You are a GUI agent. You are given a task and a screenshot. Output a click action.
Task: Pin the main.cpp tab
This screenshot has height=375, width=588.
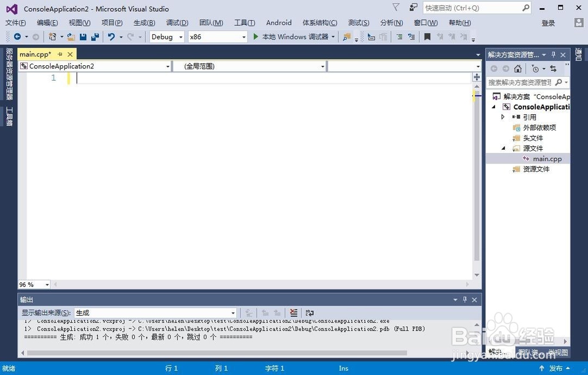(60, 54)
